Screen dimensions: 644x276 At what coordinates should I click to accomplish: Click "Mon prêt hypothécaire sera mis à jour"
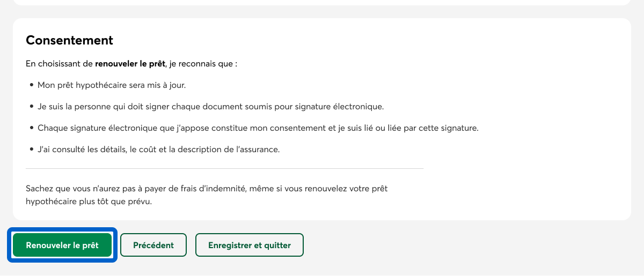pyautogui.click(x=112, y=85)
